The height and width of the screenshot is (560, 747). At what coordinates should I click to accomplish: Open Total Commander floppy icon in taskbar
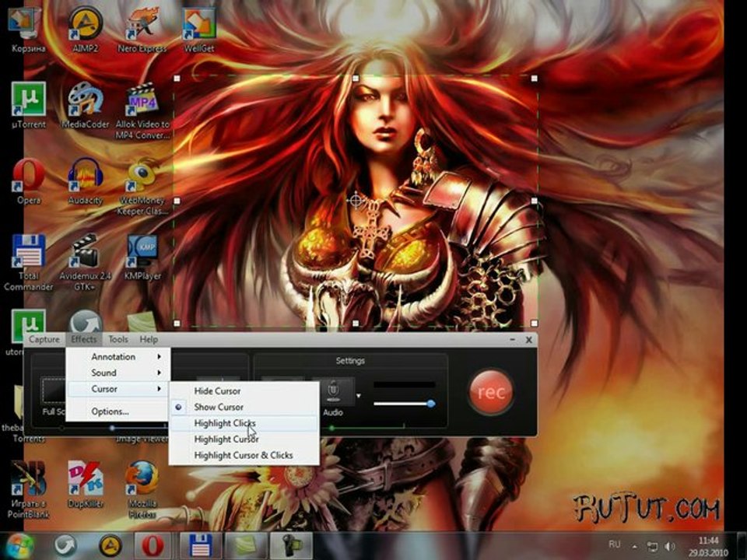[x=200, y=546]
